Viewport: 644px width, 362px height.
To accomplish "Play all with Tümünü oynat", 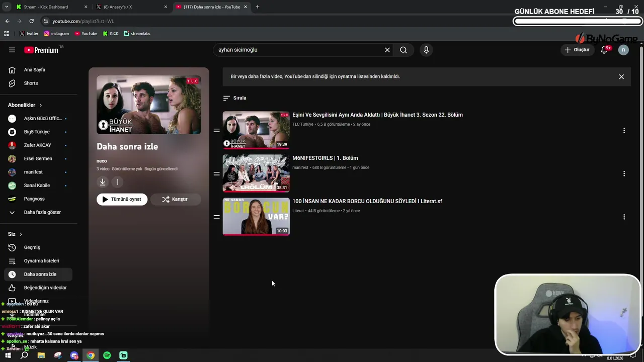I will pos(122,199).
